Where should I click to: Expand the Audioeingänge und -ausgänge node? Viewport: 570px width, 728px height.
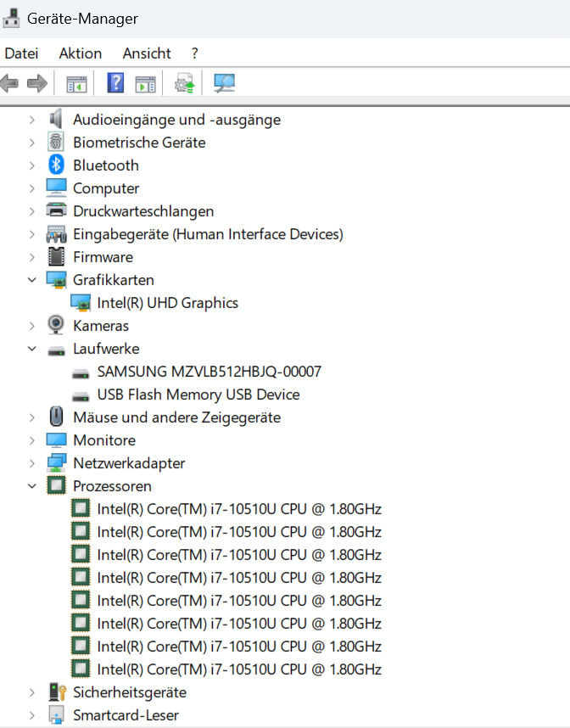point(31,120)
